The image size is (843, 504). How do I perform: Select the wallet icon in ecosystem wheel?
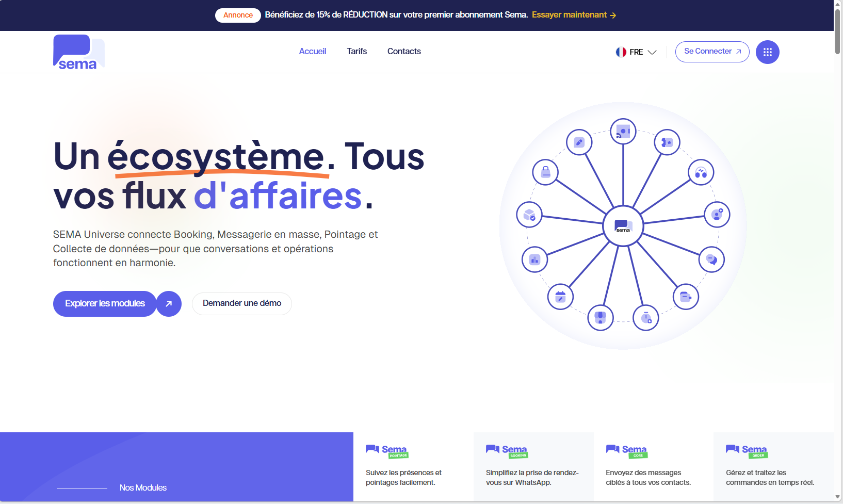[x=686, y=297]
